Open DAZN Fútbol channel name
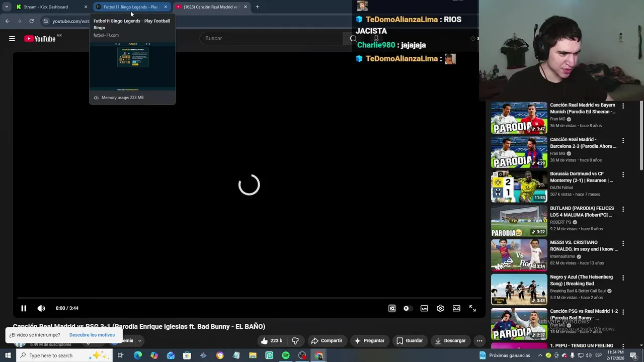Image resolution: width=644 pixels, height=362 pixels. tap(561, 188)
